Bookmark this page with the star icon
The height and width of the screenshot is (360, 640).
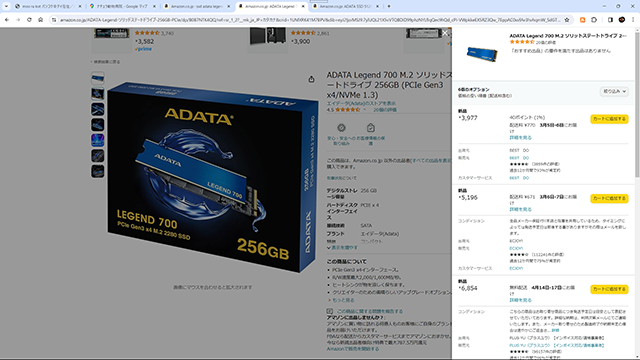(x=567, y=20)
